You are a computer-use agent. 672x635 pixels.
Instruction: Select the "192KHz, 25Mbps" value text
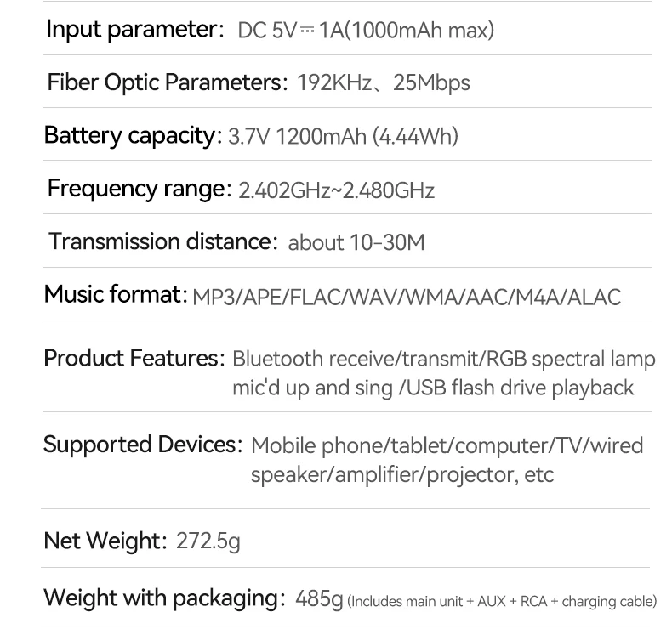383,83
